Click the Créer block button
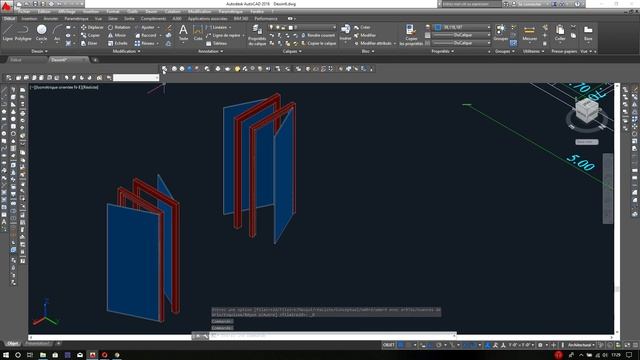This screenshot has height=360, width=640. [x=362, y=27]
